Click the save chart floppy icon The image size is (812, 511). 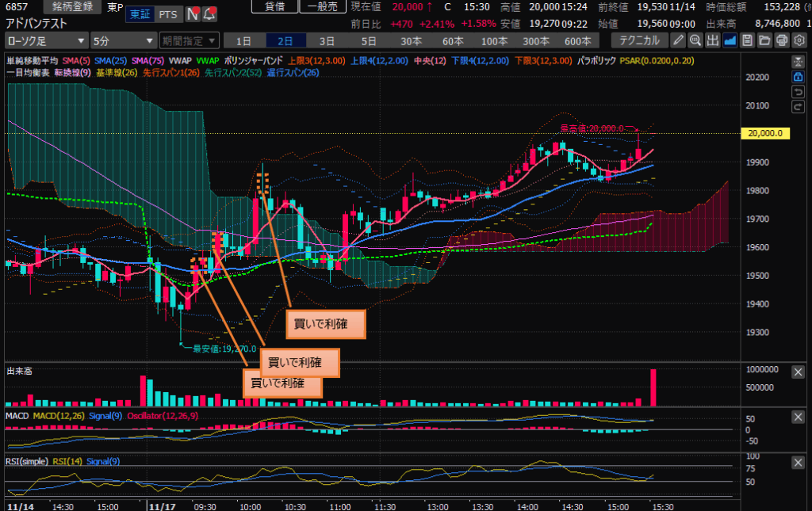point(747,40)
